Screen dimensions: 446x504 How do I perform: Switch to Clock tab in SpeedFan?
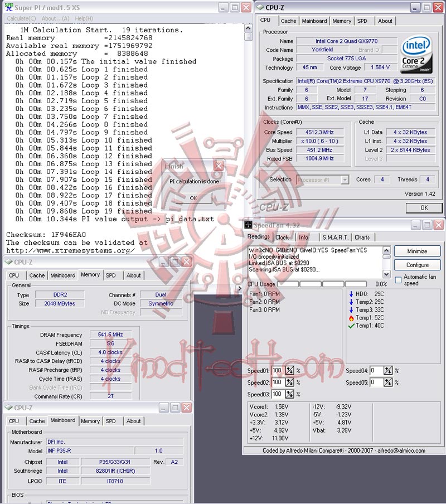point(282,237)
